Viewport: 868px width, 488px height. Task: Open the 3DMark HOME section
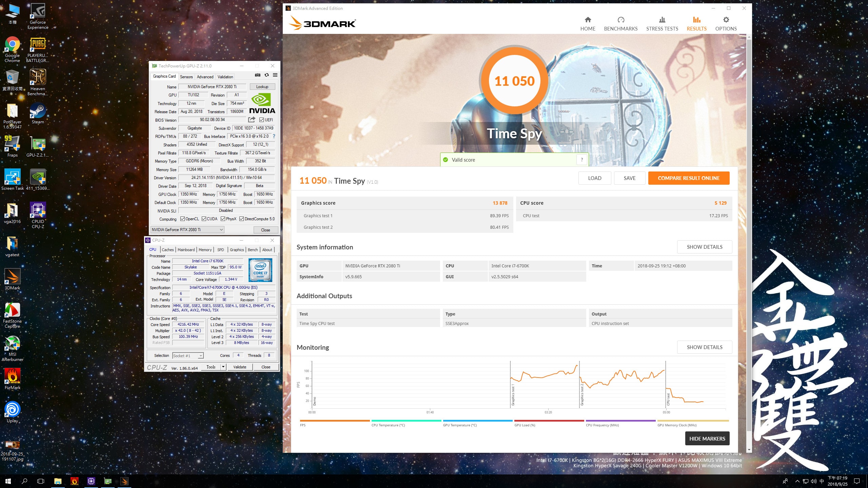[x=588, y=24]
